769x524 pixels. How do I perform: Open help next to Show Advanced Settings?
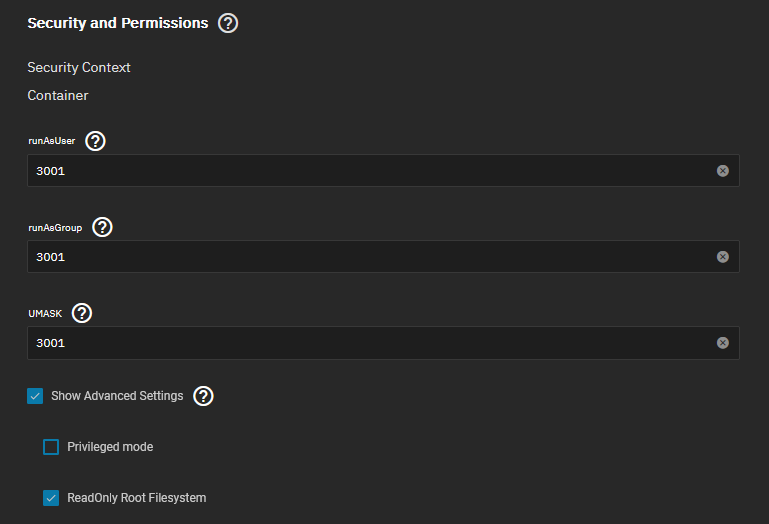point(203,396)
